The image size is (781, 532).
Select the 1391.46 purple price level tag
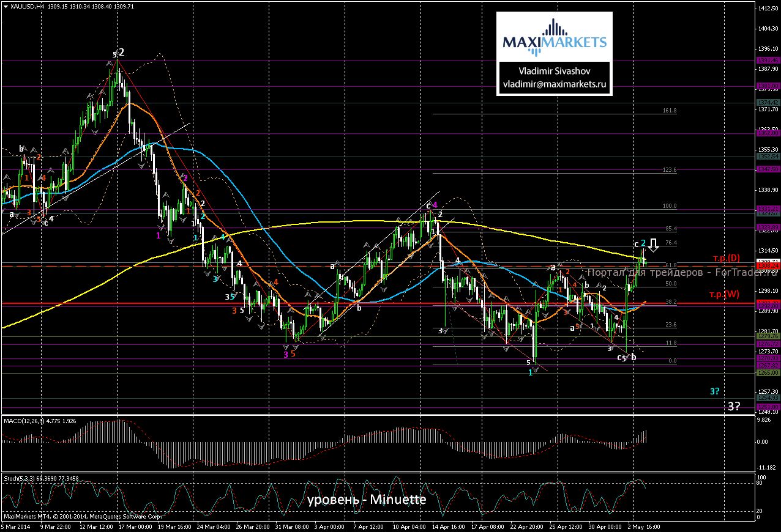coord(768,60)
